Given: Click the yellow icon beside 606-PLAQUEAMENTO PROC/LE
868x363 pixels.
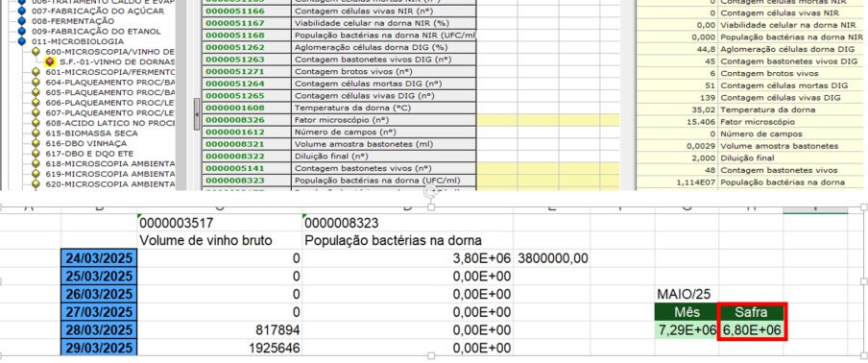Looking at the screenshot, I should pos(36,103).
